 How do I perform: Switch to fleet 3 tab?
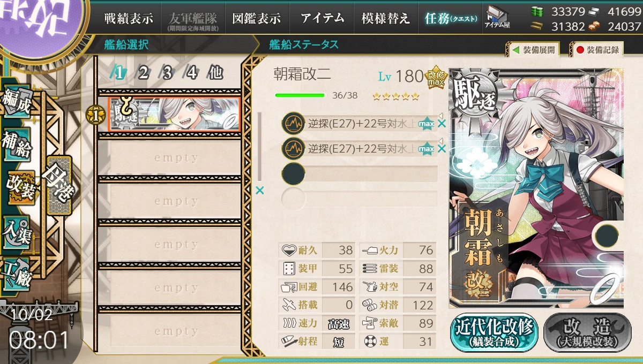pyautogui.click(x=167, y=73)
